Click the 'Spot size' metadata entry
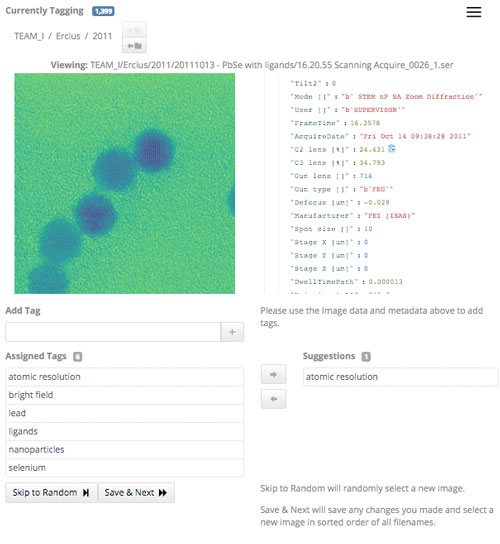500x544 pixels. click(x=331, y=229)
